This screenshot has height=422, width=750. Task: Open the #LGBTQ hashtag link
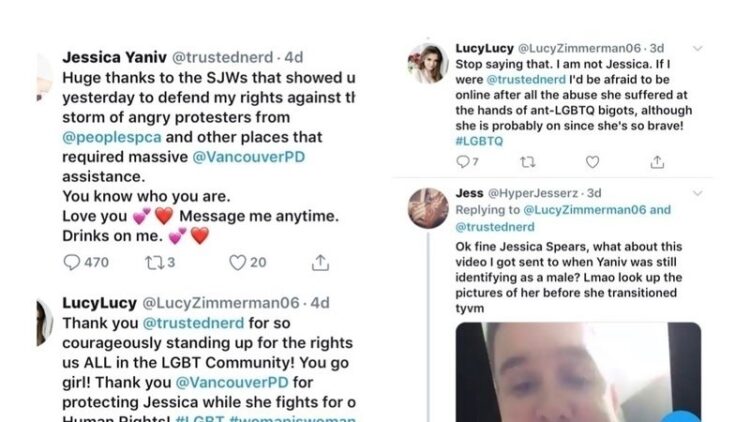click(x=479, y=141)
